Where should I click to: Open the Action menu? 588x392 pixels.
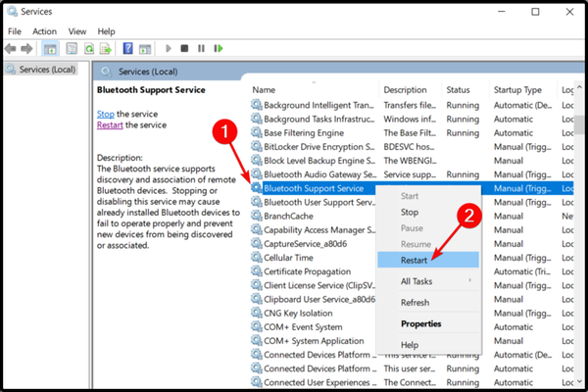tap(44, 31)
